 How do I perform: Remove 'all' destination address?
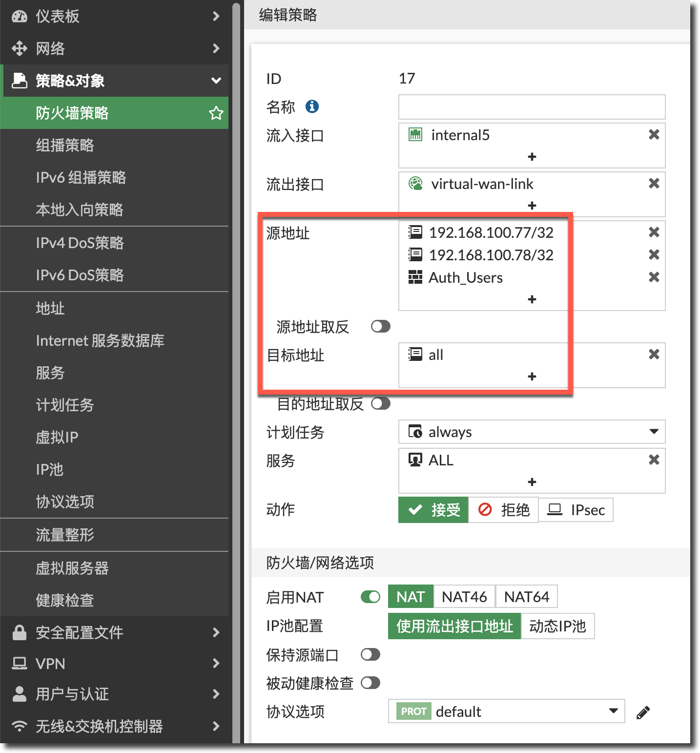tap(654, 354)
